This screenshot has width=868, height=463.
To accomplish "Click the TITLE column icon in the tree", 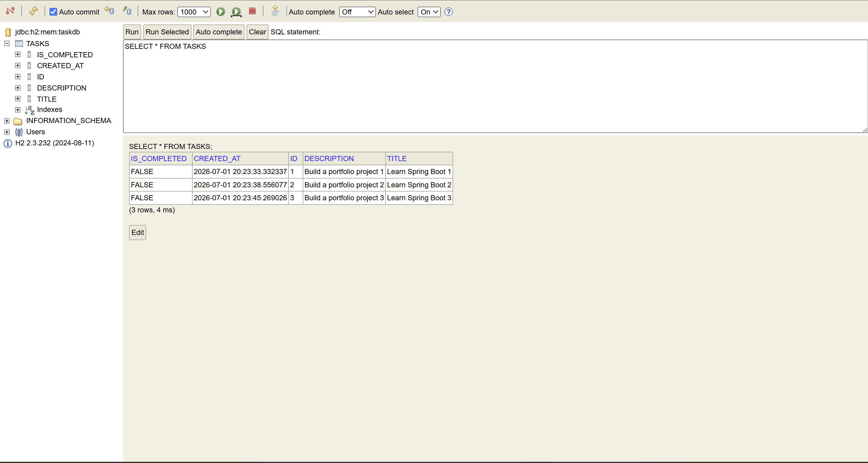I will pyautogui.click(x=29, y=98).
